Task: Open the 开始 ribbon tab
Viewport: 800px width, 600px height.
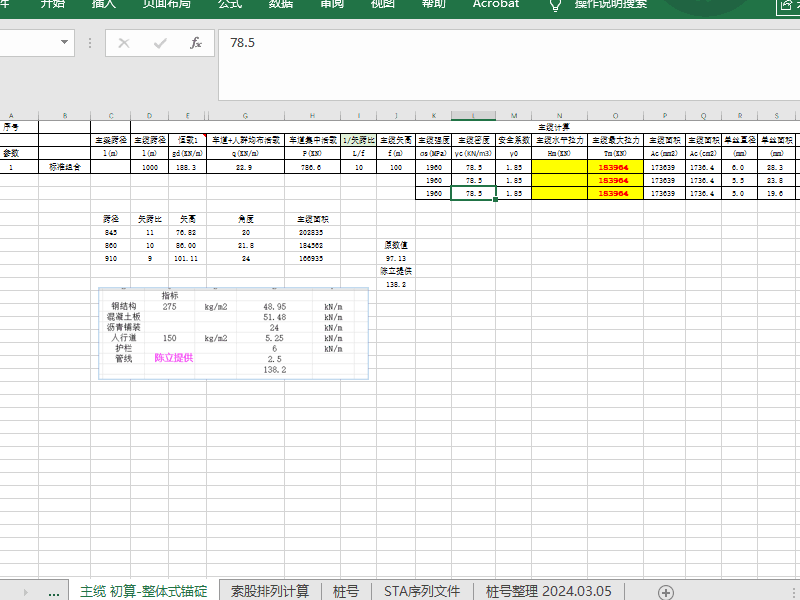Action: pos(53,4)
